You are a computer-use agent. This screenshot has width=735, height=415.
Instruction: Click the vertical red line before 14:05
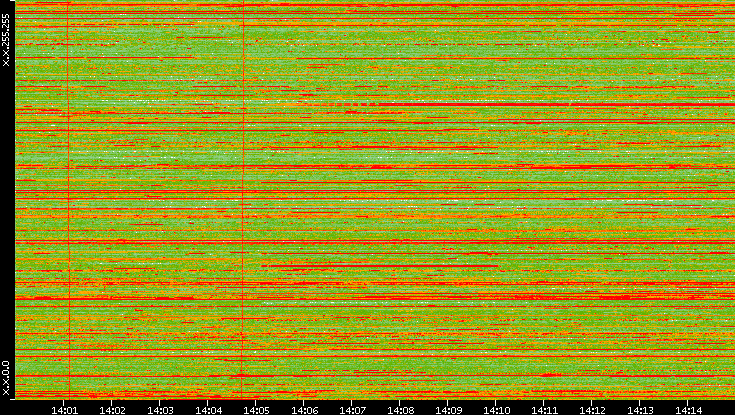coord(243,199)
